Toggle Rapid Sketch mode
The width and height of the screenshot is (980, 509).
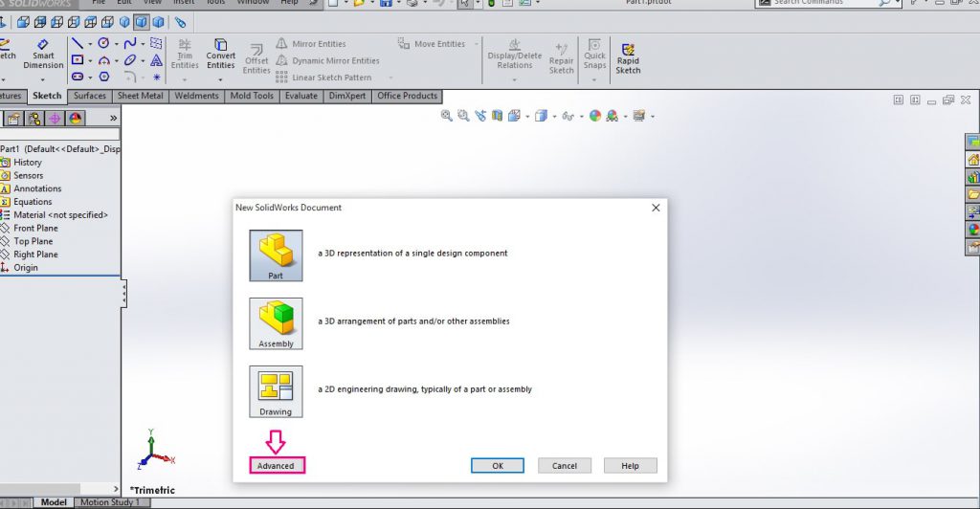point(628,57)
